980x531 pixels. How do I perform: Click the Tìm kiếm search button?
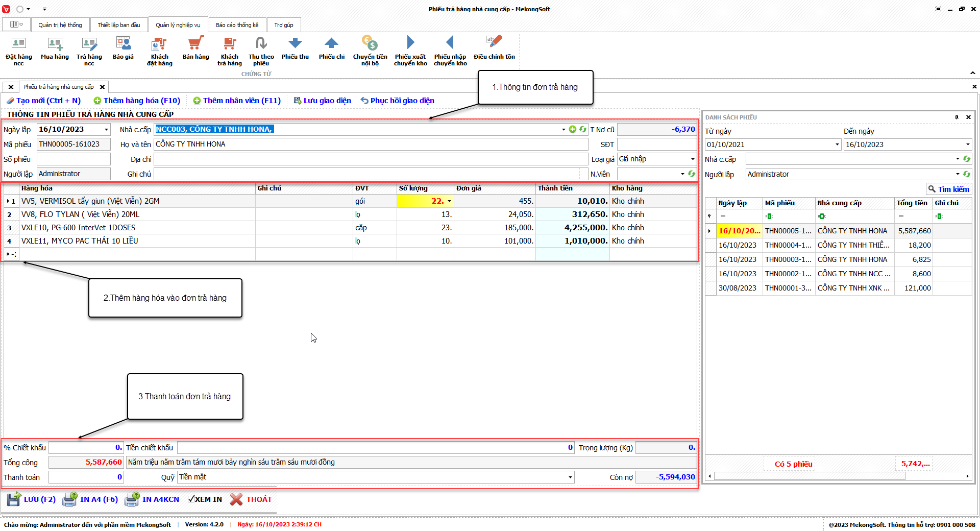coord(948,189)
